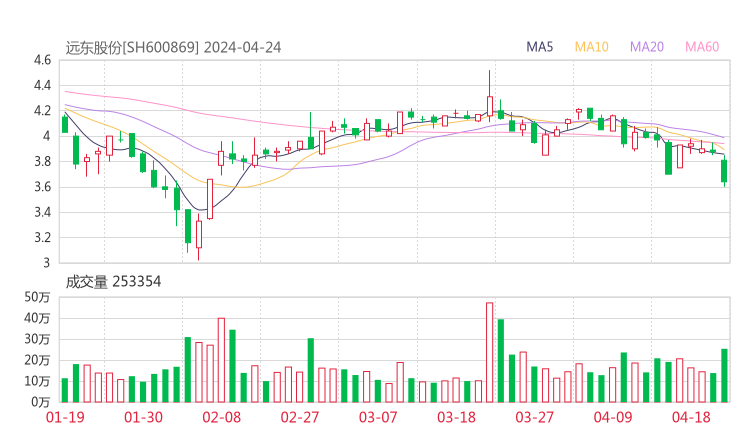This screenshot has width=740, height=440.
Task: Click the 02-27 date label
Action: tap(300, 417)
